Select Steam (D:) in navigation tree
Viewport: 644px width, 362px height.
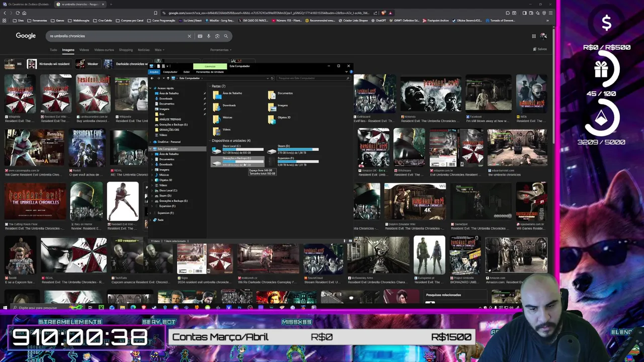click(x=165, y=196)
